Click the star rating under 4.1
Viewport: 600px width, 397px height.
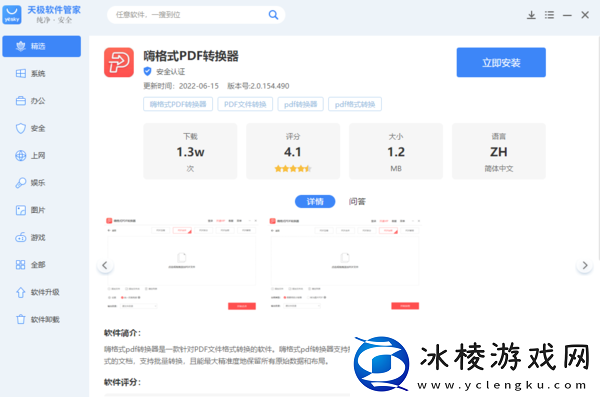click(293, 168)
